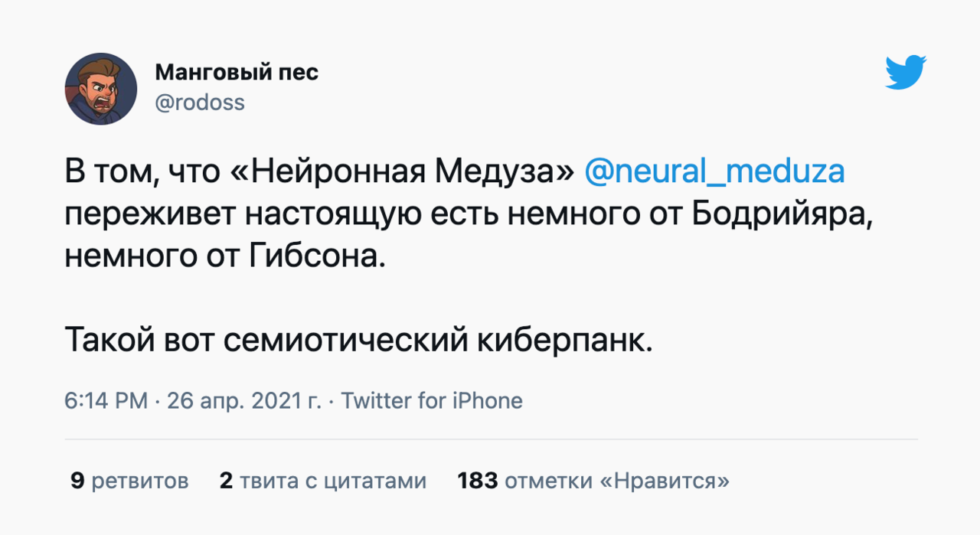The image size is (980, 535).
Task: Follow the @neural_meduza mention link
Action: click(714, 171)
